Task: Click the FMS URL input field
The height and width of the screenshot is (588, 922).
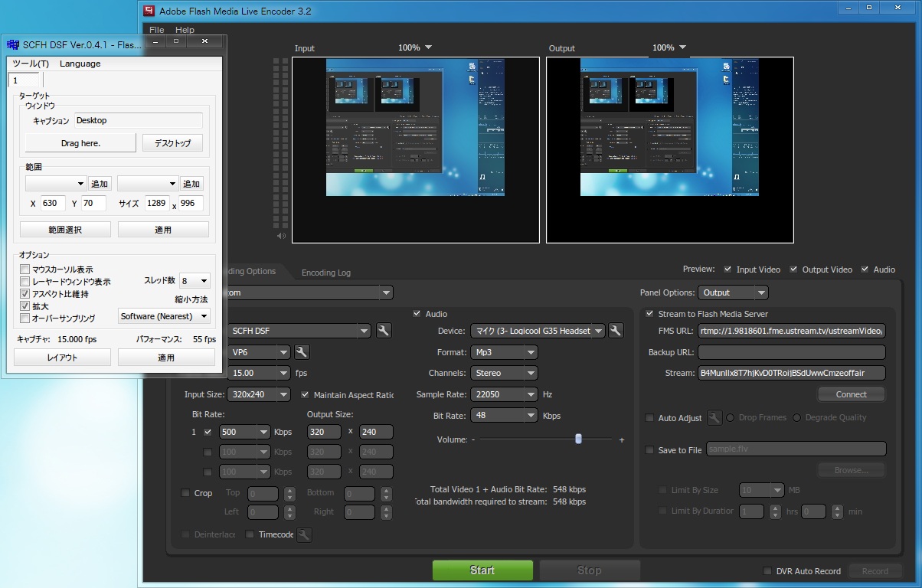Action: pyautogui.click(x=792, y=331)
